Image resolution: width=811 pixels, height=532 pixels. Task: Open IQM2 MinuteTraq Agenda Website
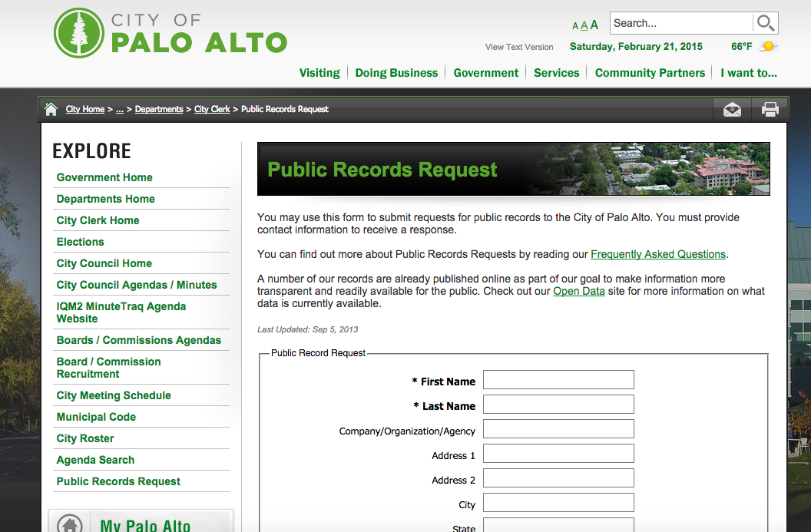(121, 312)
